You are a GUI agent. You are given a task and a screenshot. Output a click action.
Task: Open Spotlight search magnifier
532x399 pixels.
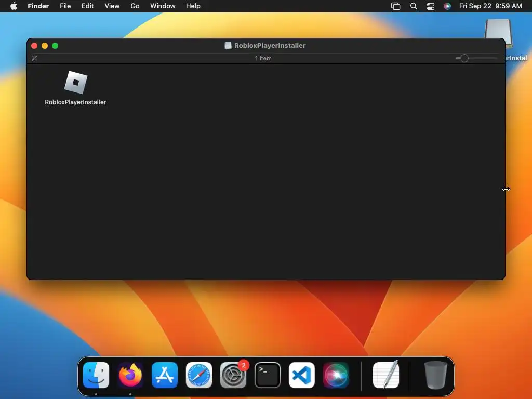(414, 6)
